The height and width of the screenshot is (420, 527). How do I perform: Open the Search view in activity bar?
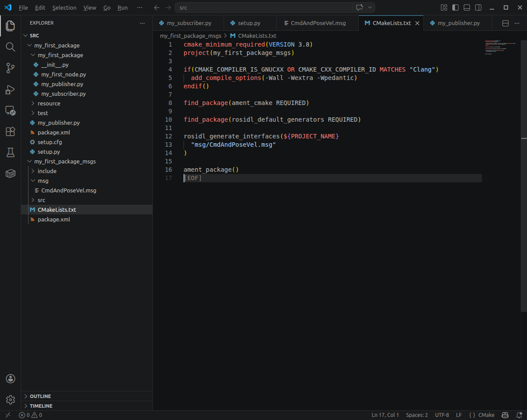click(x=11, y=47)
